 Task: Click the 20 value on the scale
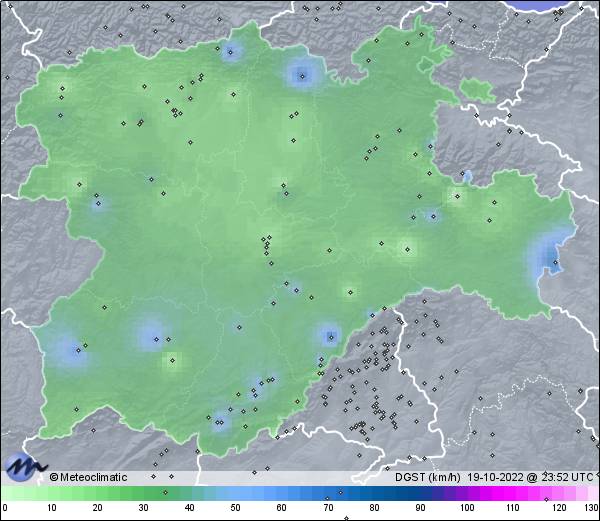[x=98, y=508]
